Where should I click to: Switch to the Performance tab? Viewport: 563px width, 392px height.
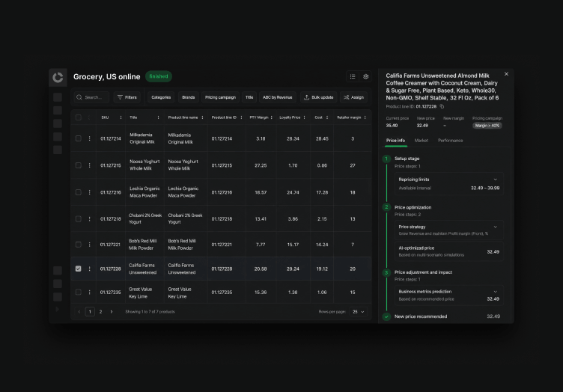click(x=450, y=141)
